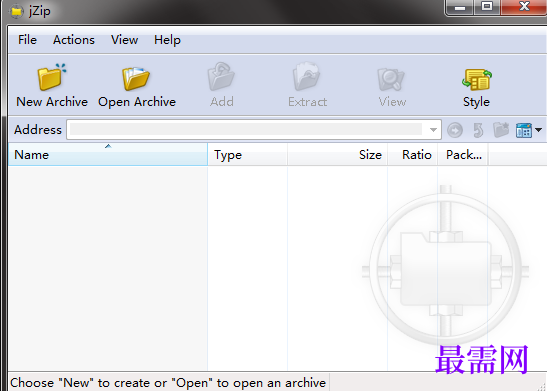Sort by the Ratio column header
Viewport: 547px width, 391px height.
point(412,154)
